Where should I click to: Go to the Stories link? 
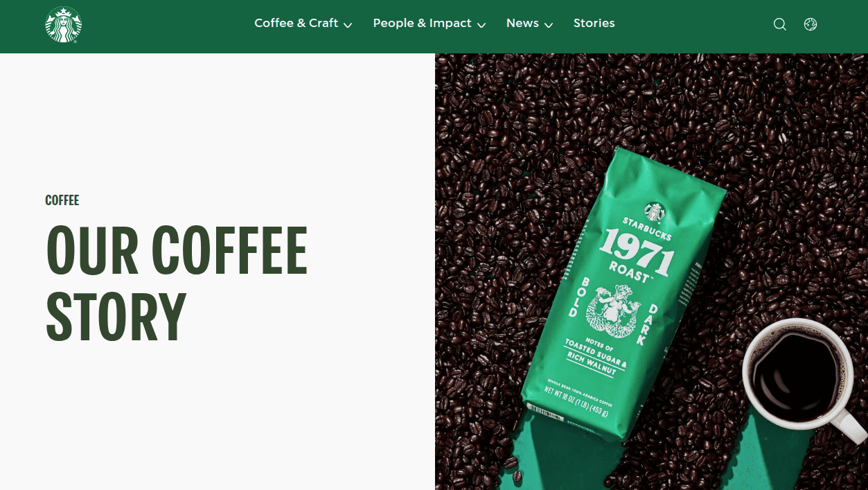[x=594, y=23]
